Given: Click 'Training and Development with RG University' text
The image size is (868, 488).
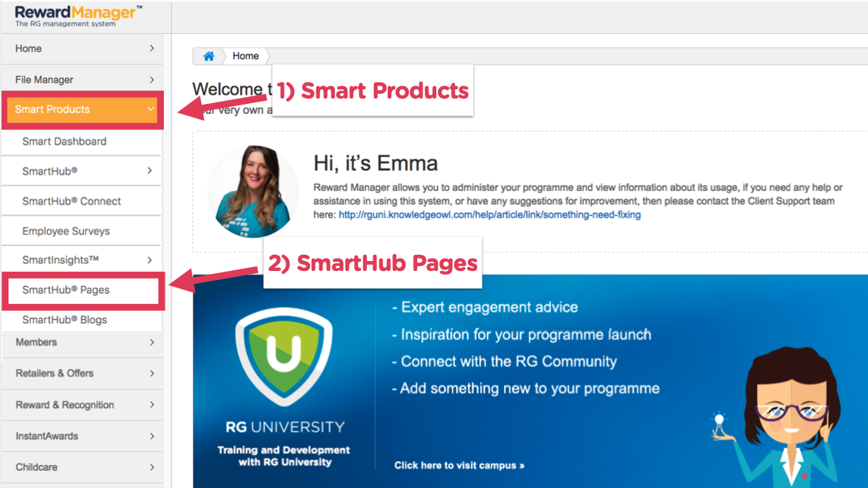Looking at the screenshot, I should (x=284, y=456).
